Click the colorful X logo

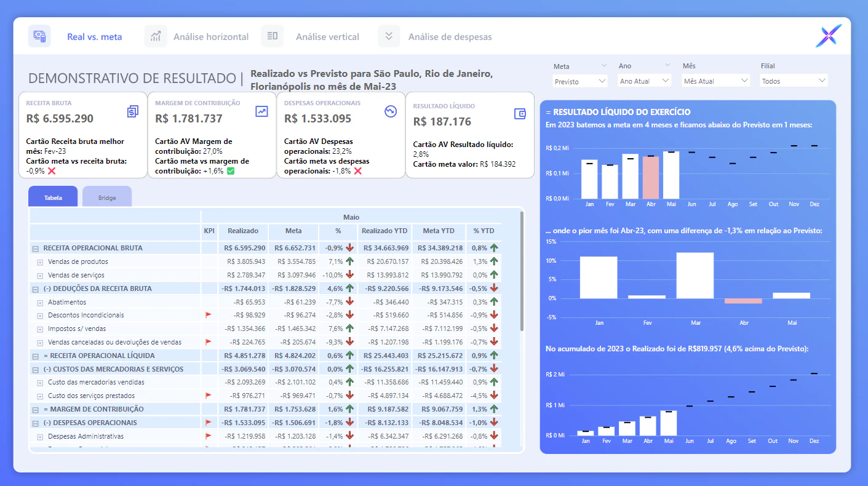tap(829, 36)
